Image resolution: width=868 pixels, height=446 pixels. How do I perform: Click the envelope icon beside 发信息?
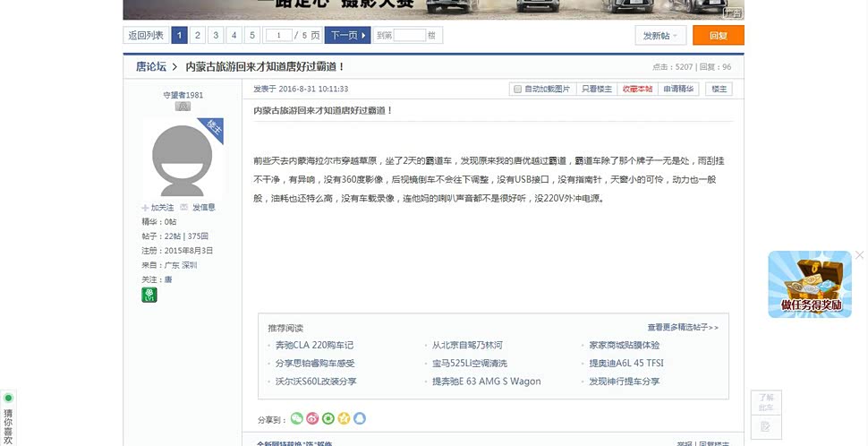(x=183, y=207)
